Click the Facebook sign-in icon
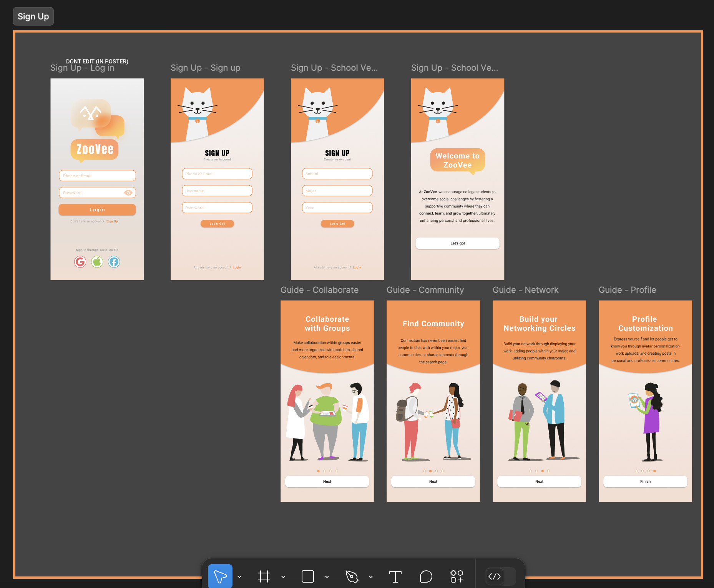 click(x=114, y=262)
